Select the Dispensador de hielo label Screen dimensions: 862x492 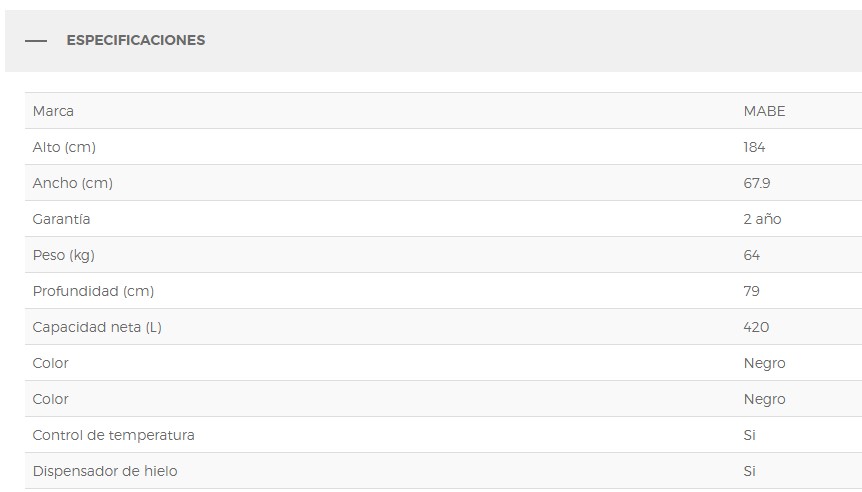point(105,471)
